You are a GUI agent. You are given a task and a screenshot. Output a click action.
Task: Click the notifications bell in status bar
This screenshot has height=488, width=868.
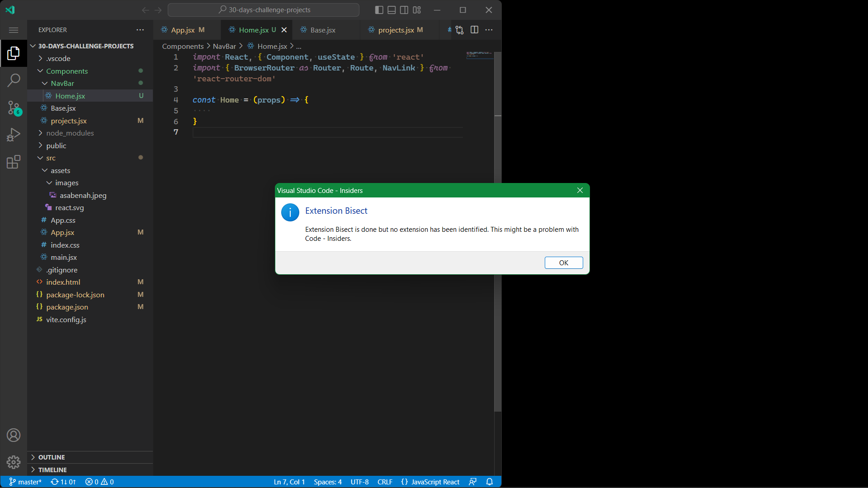[x=490, y=482]
